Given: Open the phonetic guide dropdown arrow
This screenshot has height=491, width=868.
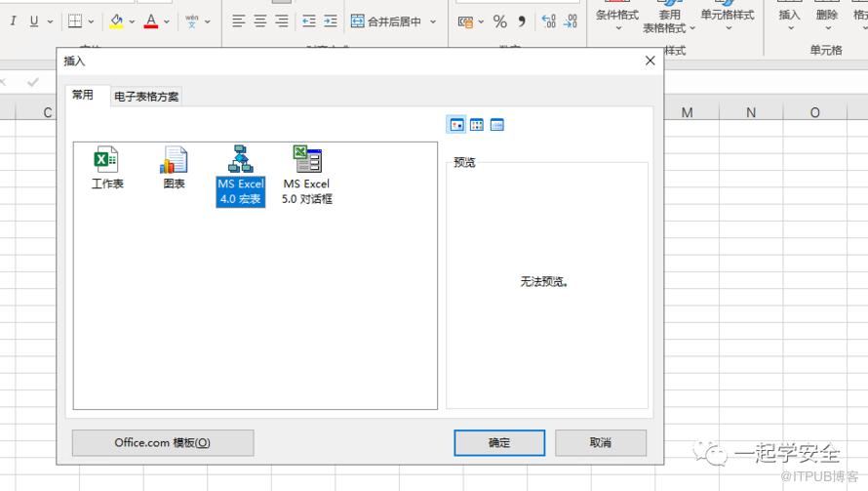Looking at the screenshot, I should [208, 21].
